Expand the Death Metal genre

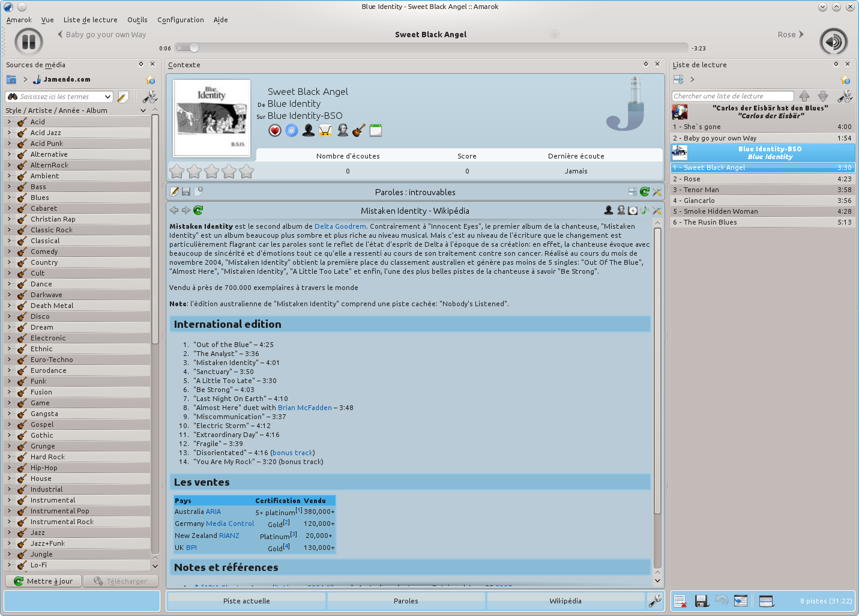tap(9, 306)
